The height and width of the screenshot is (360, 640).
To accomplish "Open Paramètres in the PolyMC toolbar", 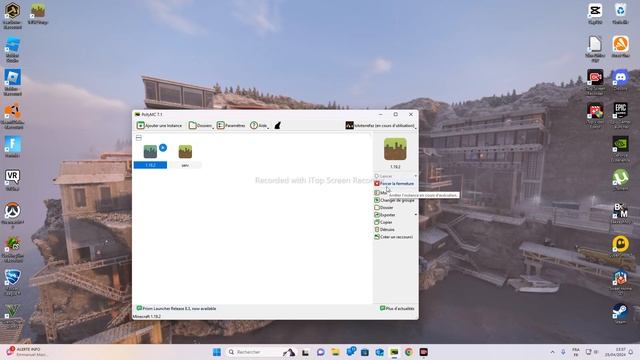I will coord(231,125).
